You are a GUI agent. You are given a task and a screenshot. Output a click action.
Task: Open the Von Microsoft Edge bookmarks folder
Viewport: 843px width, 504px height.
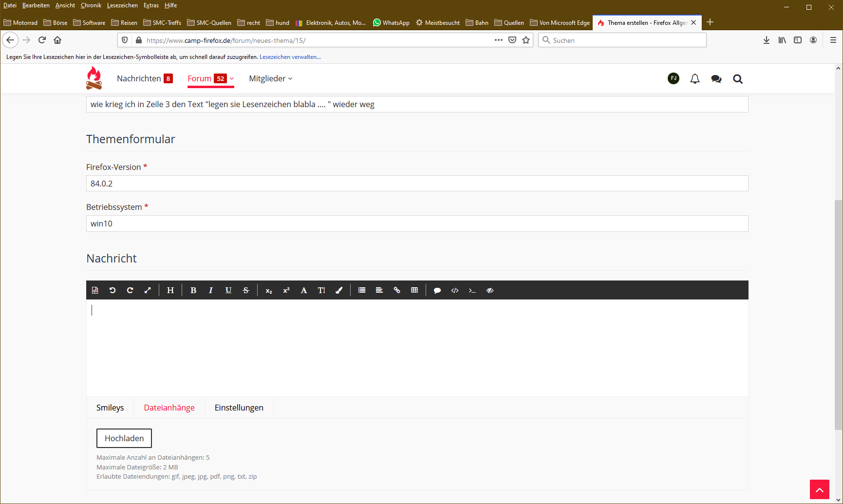tap(560, 22)
